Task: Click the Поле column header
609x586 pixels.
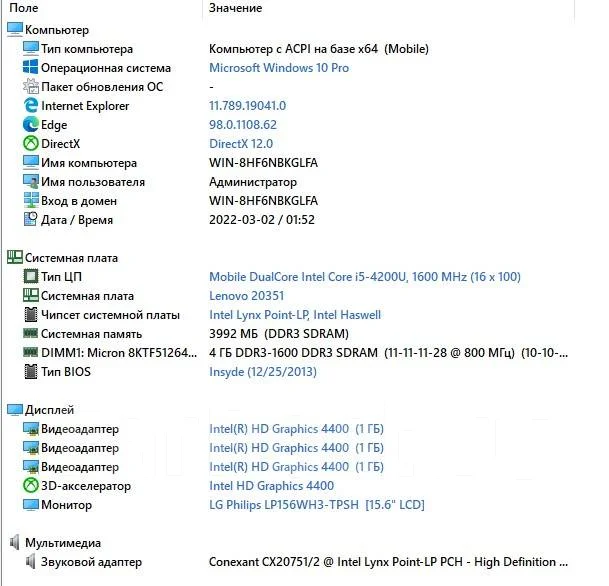Action: [x=24, y=8]
